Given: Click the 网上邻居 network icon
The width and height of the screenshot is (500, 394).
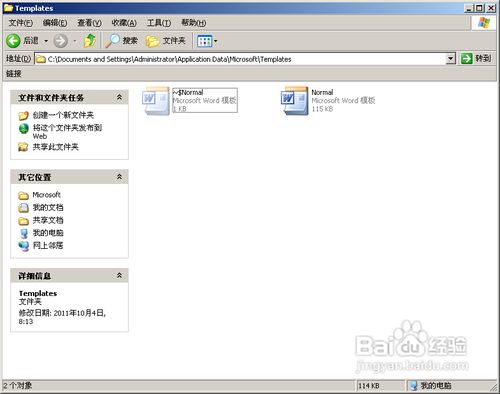Looking at the screenshot, I should pyautogui.click(x=24, y=246).
